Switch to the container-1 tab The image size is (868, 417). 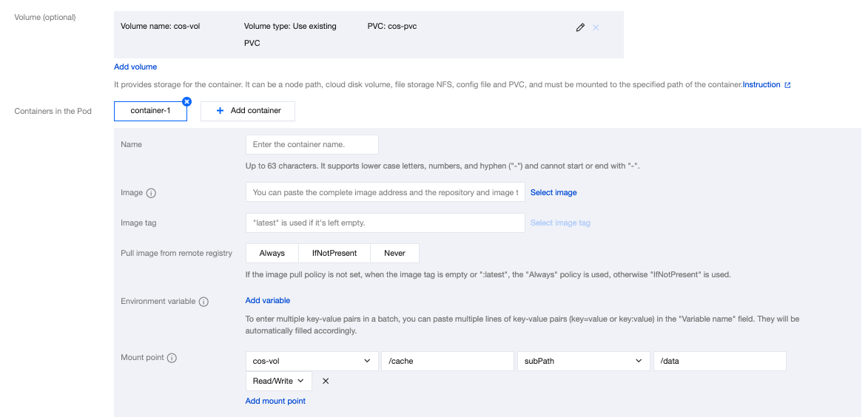point(150,111)
